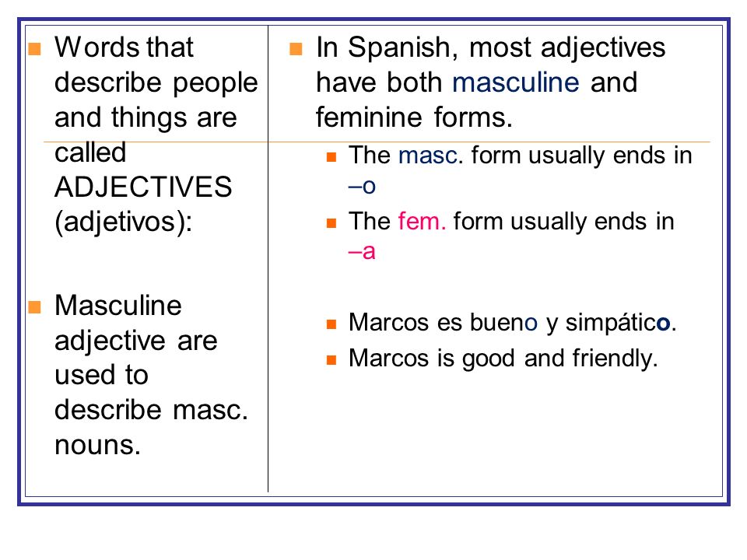Image resolution: width=747 pixels, height=560 pixels.
Task: Click the word 'ADJECTIVES' in capitals
Action: pyautogui.click(x=143, y=187)
